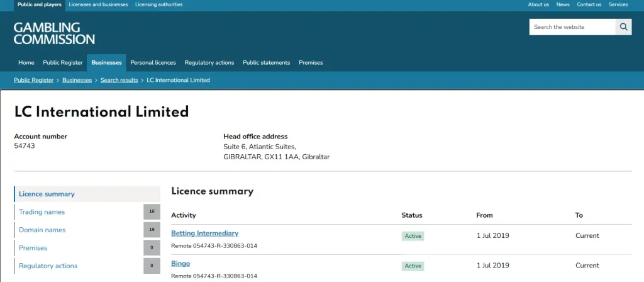Open Trading names in side menu
Screen dimensions: 644x282
coord(42,212)
